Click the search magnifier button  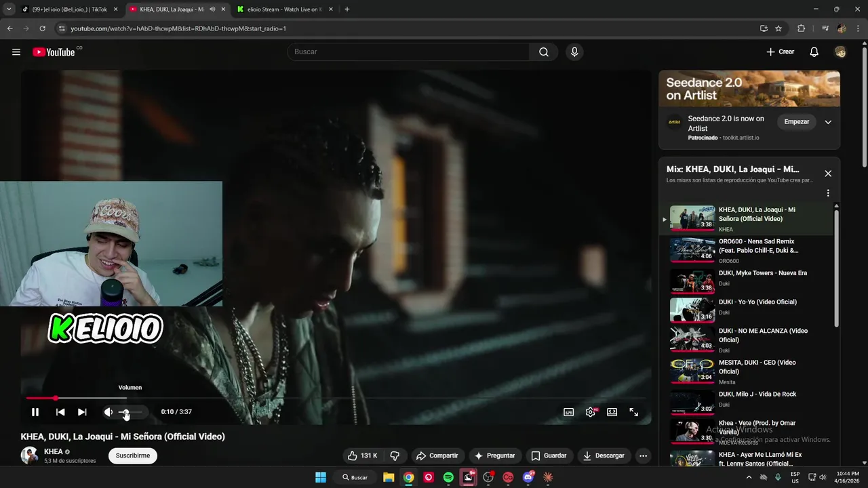[x=544, y=52]
